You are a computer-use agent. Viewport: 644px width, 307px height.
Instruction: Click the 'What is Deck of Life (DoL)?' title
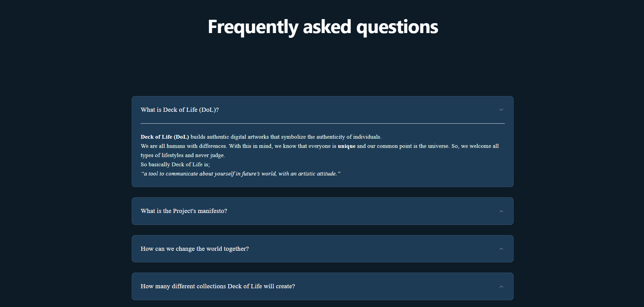[x=180, y=110]
